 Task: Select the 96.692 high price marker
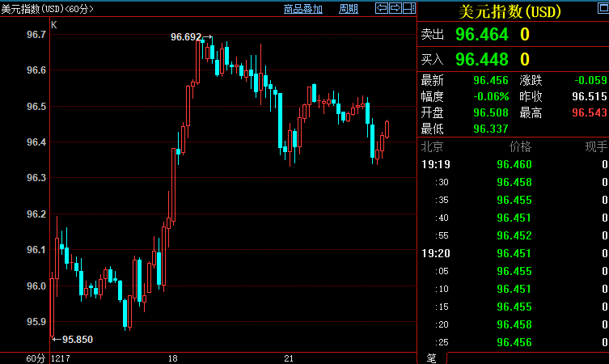point(187,37)
